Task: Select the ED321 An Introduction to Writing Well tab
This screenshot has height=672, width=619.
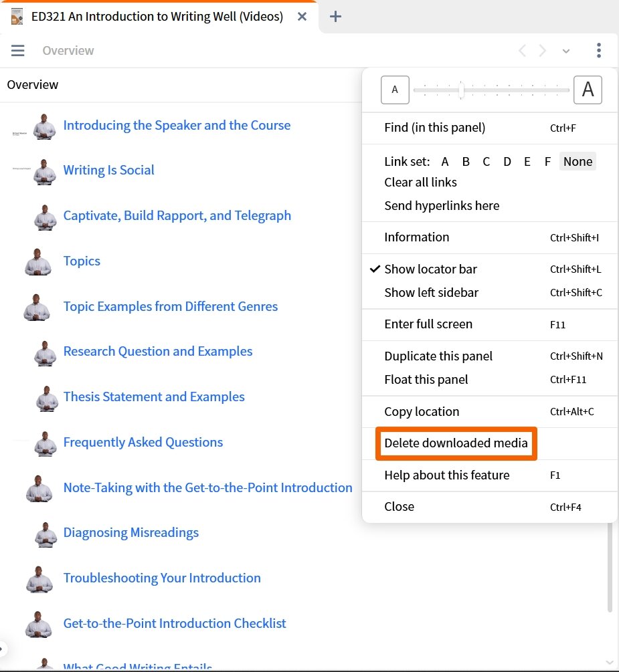Action: [159, 17]
